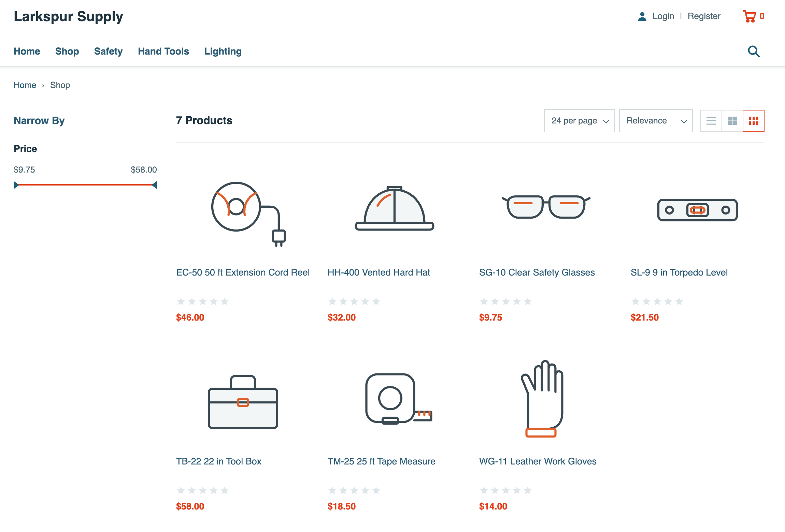Open the Relevance sort dropdown

656,121
